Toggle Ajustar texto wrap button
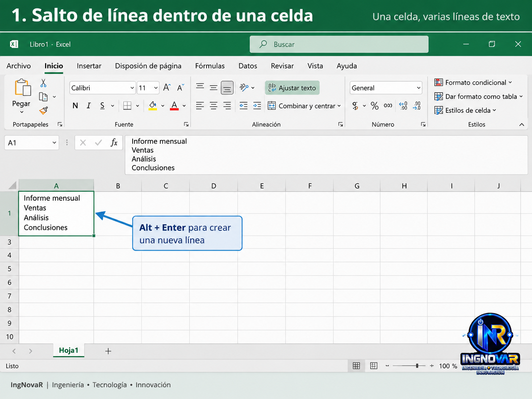The width and height of the screenshot is (532, 399). click(x=292, y=88)
